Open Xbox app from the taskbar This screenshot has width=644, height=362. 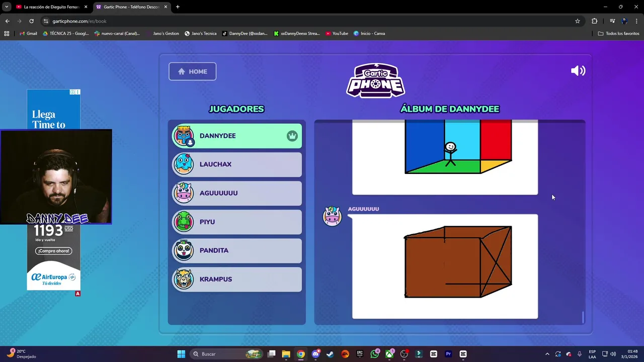[389, 354]
